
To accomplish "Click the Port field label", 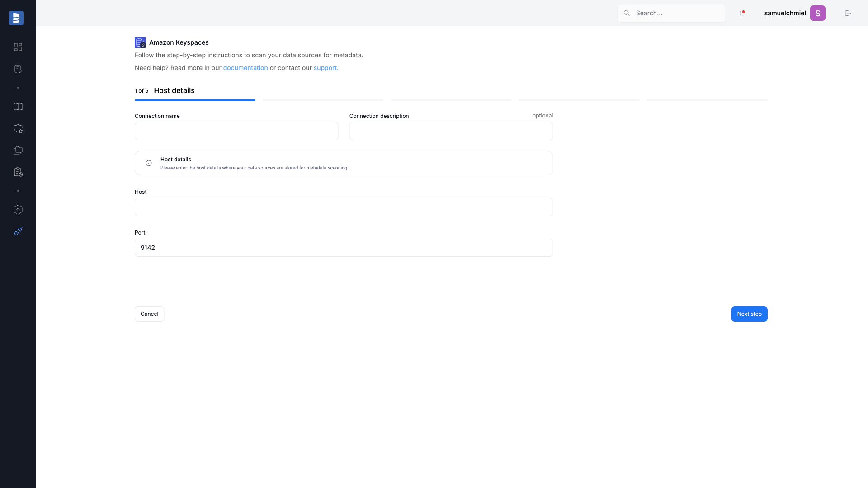I will [x=140, y=233].
